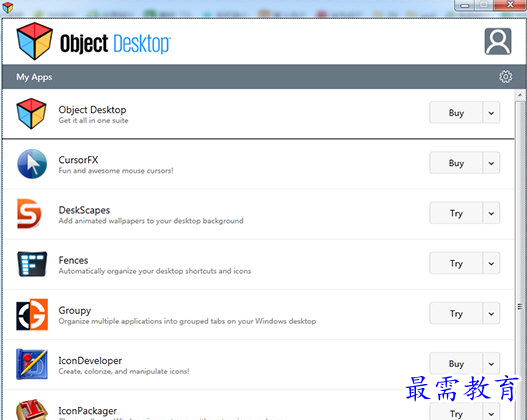Screen dimensions: 527x420
Task: Buy CursorFX
Action: pyautogui.click(x=456, y=163)
